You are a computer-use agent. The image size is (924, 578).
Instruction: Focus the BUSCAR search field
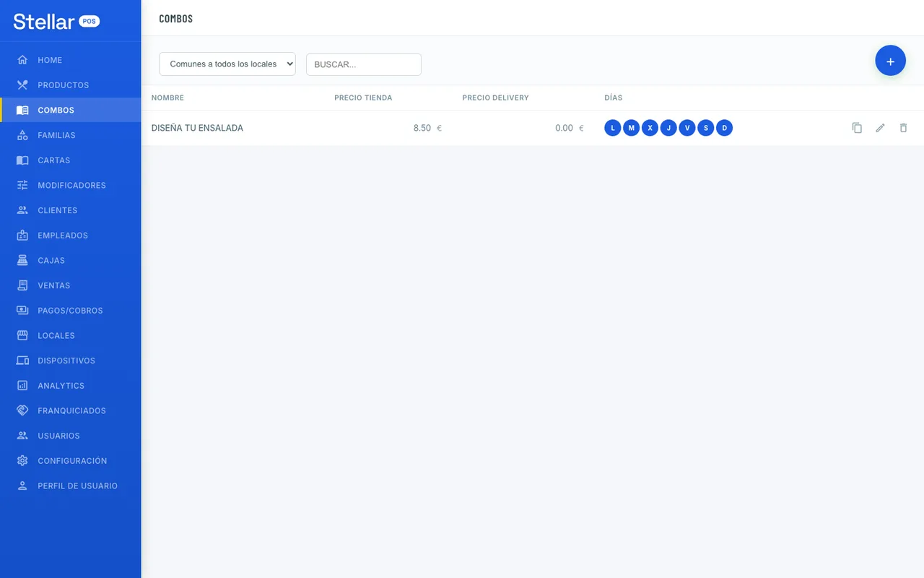tap(364, 64)
